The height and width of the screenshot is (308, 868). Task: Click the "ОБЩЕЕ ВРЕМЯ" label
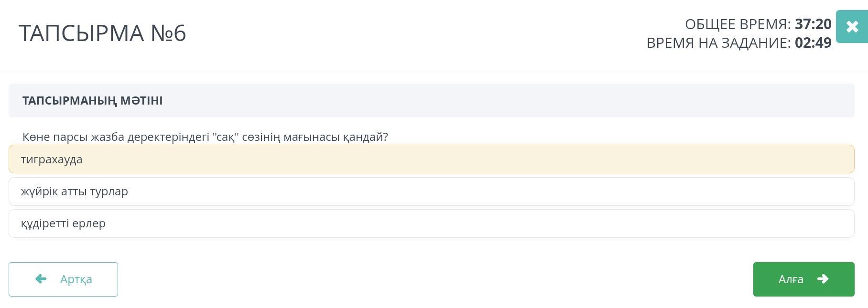(738, 24)
